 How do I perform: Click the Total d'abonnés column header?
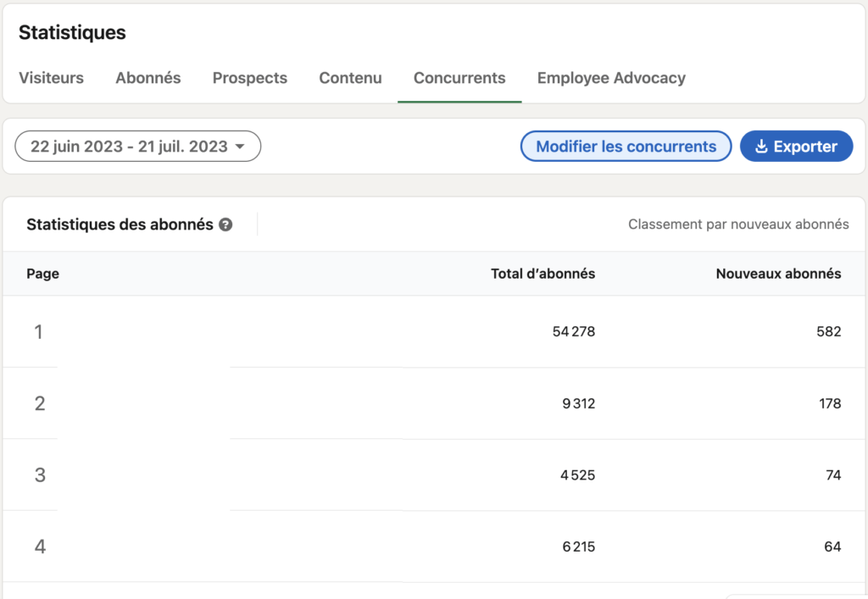tap(542, 274)
